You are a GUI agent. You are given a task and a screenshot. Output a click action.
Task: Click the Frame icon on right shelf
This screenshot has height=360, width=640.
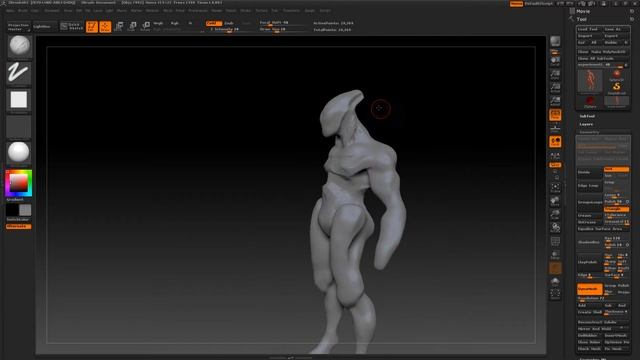(x=555, y=188)
